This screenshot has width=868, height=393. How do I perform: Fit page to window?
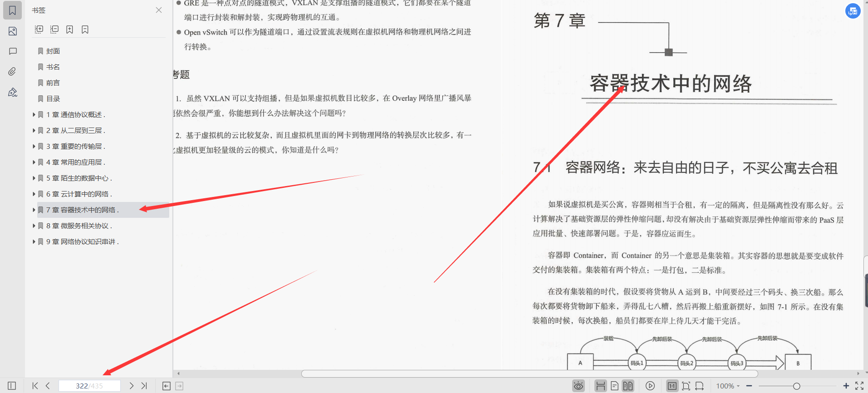686,386
